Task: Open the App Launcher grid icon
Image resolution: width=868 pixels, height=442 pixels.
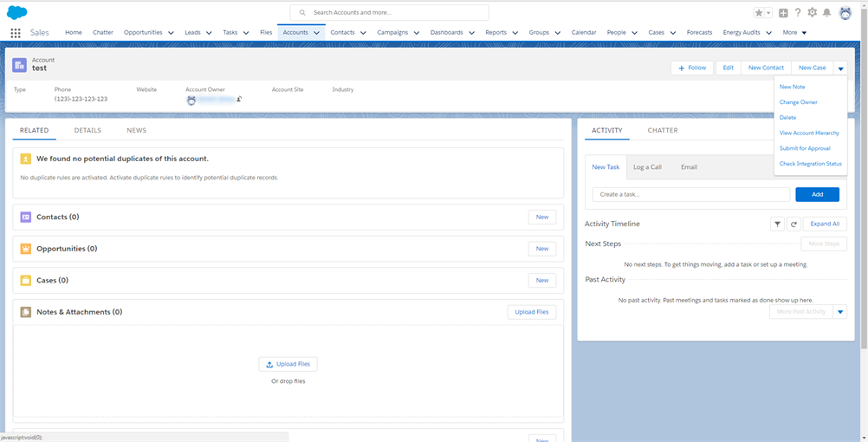Action: tap(16, 33)
